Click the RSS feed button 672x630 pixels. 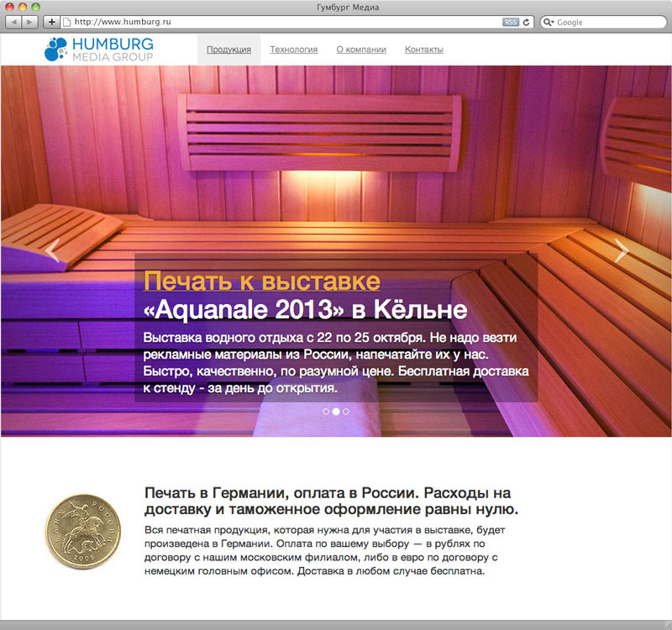tap(511, 22)
